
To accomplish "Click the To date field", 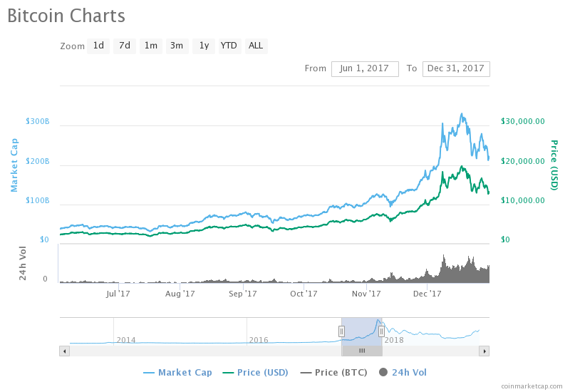I will pos(456,68).
